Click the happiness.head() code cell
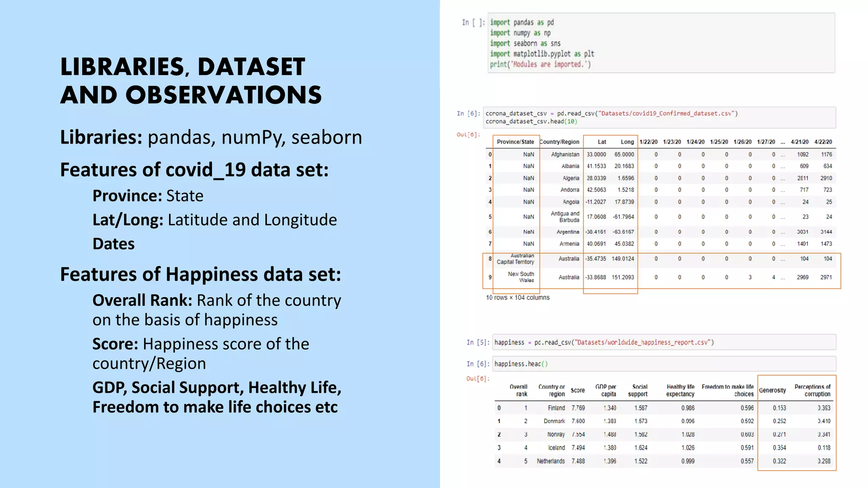 click(664, 364)
